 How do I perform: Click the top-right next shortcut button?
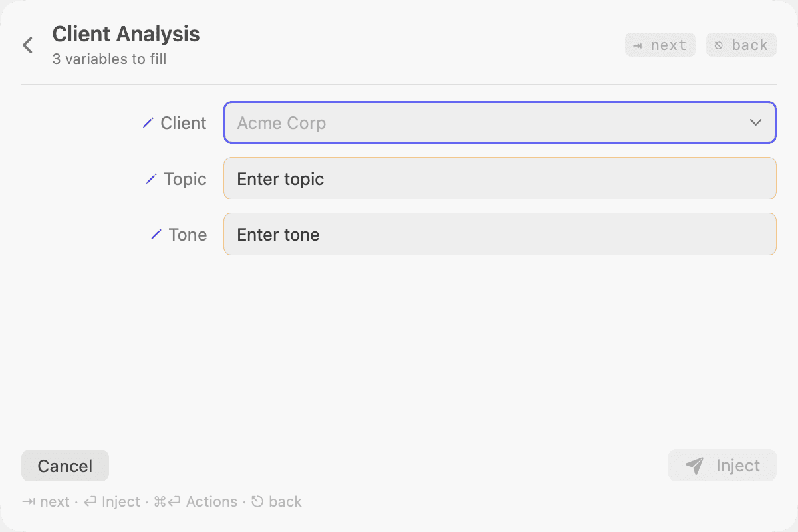coord(660,45)
